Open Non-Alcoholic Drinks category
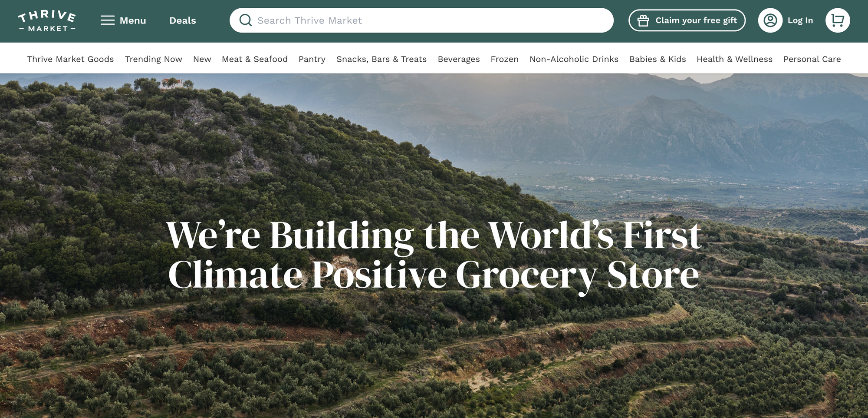 click(574, 59)
